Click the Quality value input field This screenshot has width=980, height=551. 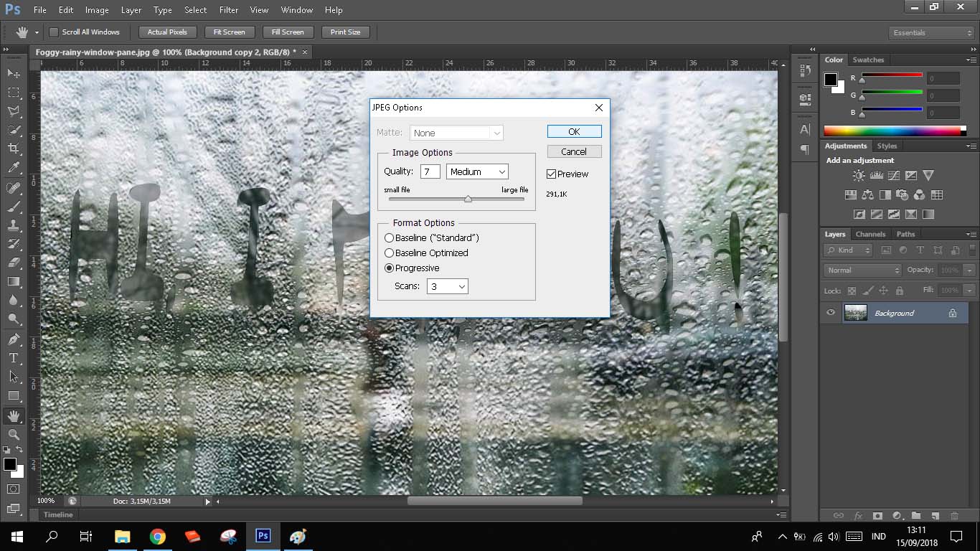coord(430,171)
